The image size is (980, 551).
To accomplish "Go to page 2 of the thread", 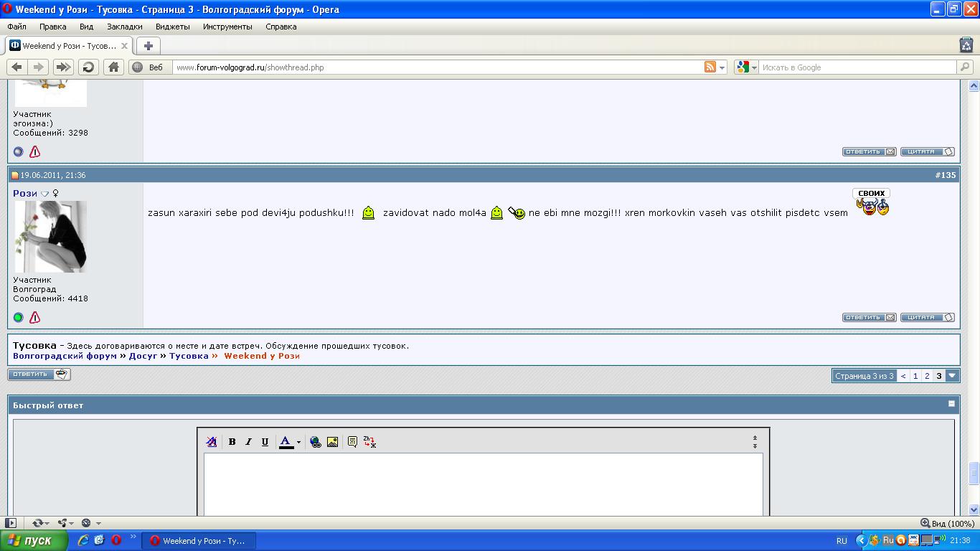I will 927,376.
